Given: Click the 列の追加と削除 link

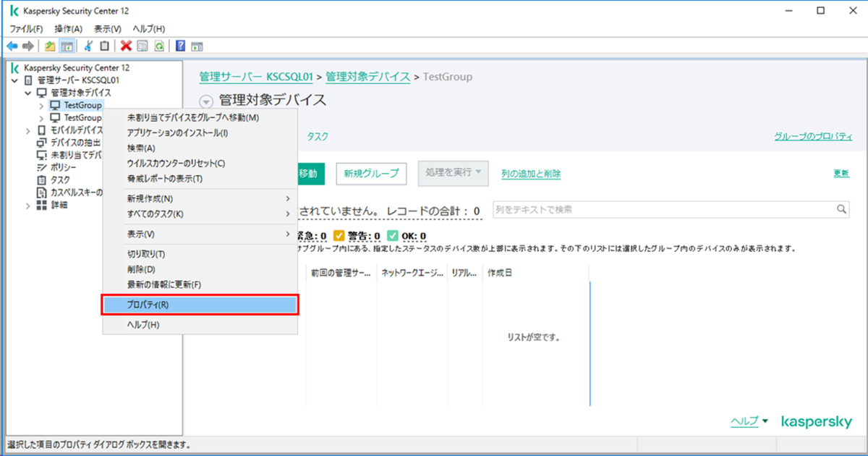Looking at the screenshot, I should 531,174.
